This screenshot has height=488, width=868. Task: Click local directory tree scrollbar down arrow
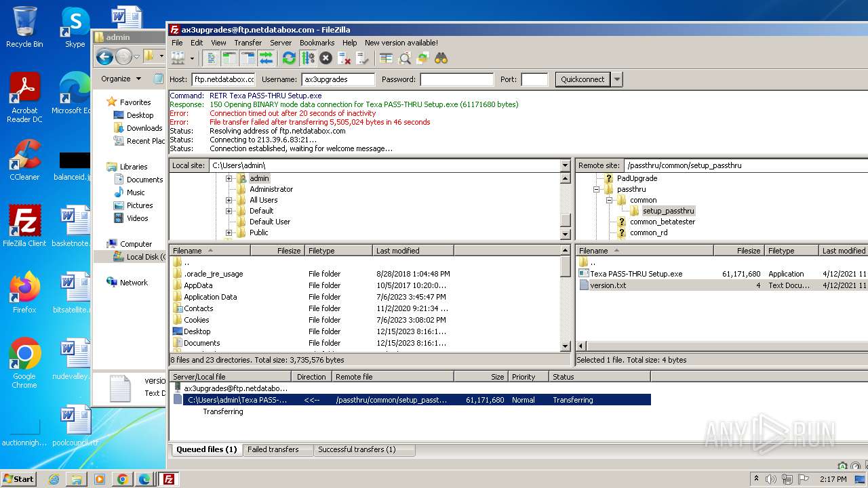pos(566,235)
